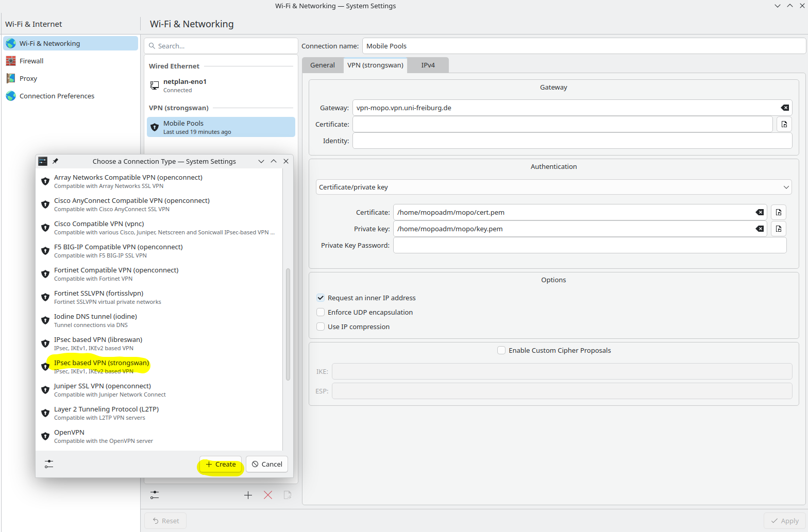
Task: Click the Private Key Password field
Action: tap(590, 245)
